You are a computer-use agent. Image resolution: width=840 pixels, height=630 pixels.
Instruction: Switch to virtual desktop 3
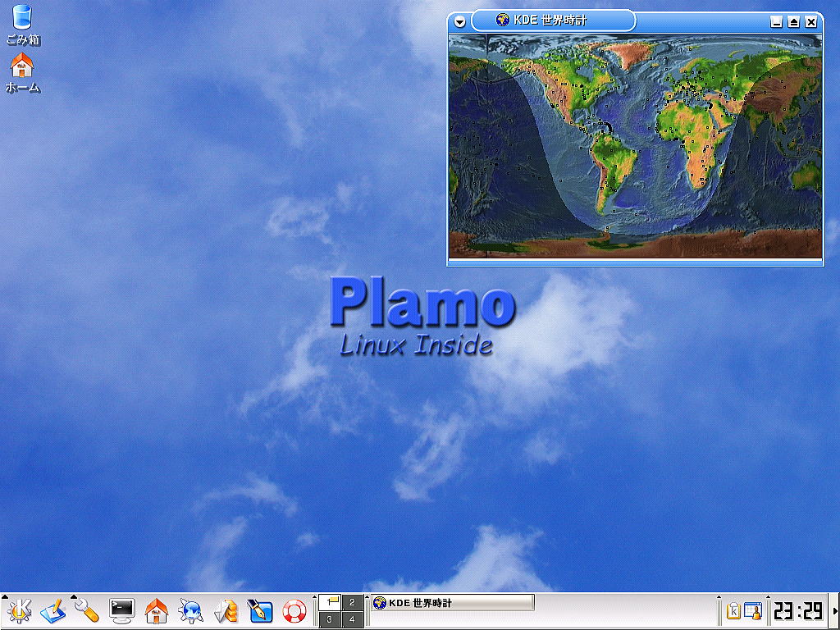(330, 619)
